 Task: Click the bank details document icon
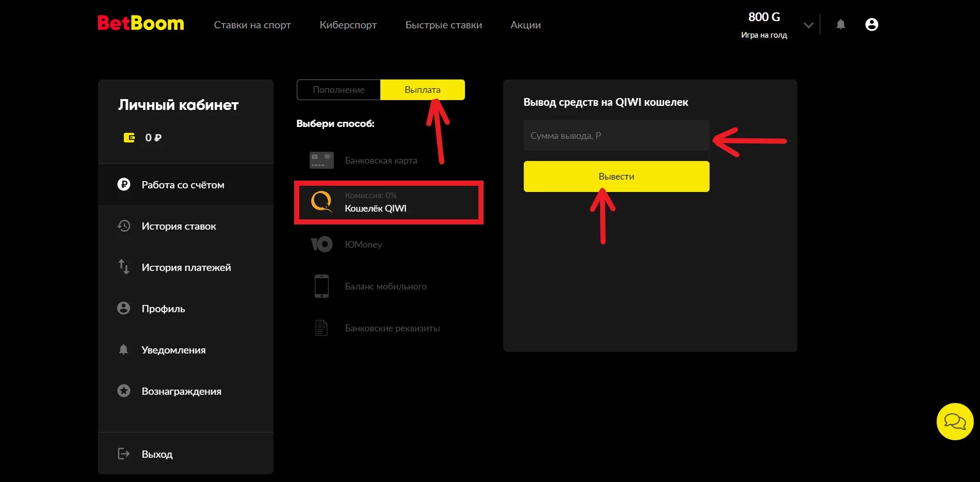pos(322,328)
